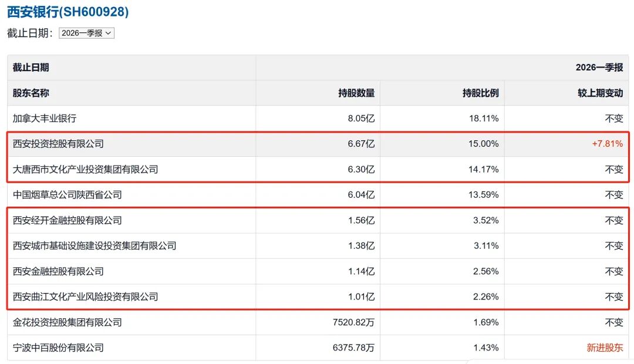Select the 加拿大丰业银行 shareholder row

[x=318, y=119]
